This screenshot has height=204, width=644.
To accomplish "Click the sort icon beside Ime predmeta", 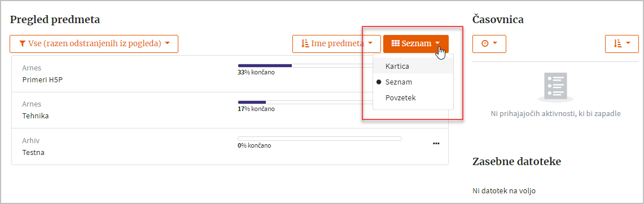I will 305,44.
